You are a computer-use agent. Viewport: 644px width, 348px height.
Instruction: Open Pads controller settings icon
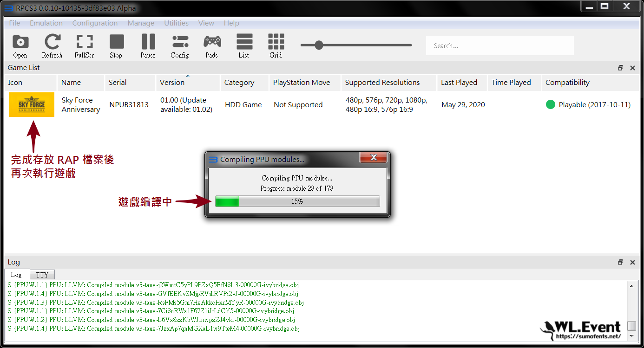point(212,46)
